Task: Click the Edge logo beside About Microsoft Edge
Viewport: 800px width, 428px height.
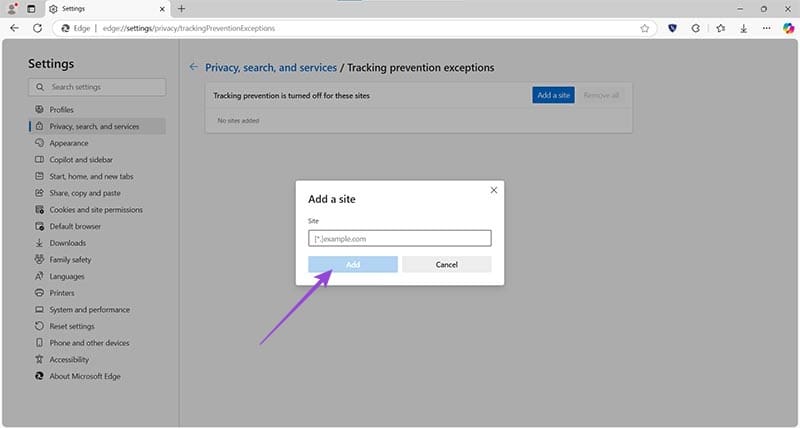Action: click(x=39, y=376)
